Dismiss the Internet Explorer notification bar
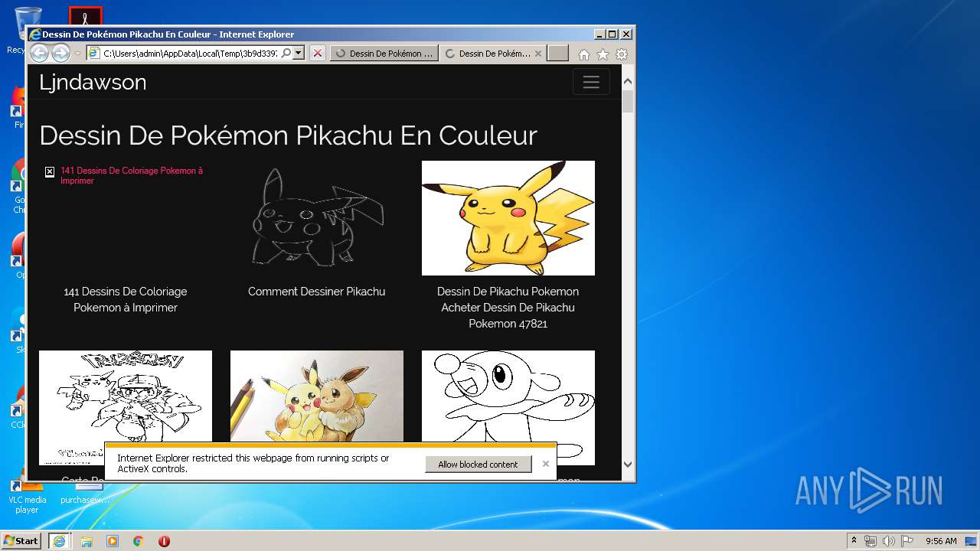980x551 pixels. coord(546,464)
